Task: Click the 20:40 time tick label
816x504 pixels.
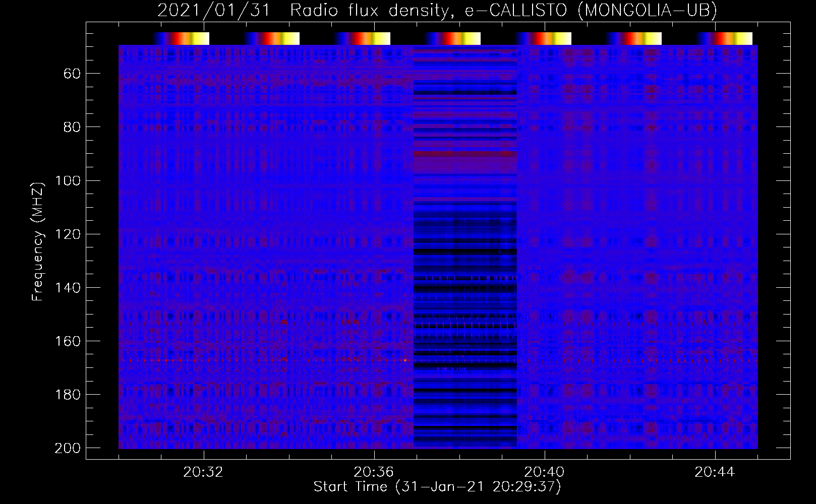Action: point(544,472)
